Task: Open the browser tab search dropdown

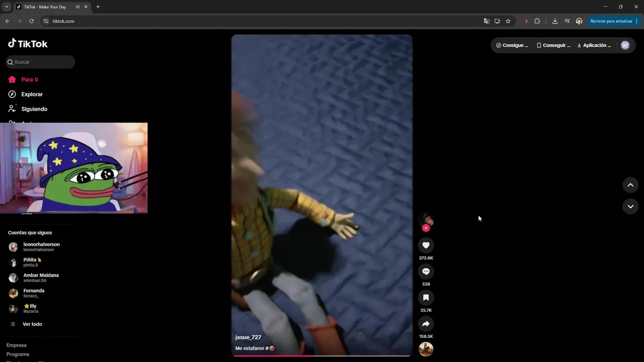Action: [x=7, y=7]
